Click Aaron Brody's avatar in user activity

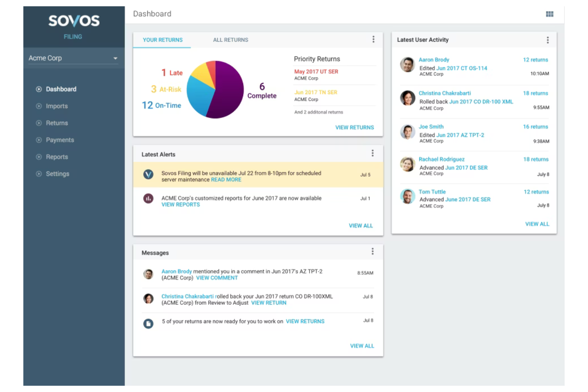click(x=407, y=65)
